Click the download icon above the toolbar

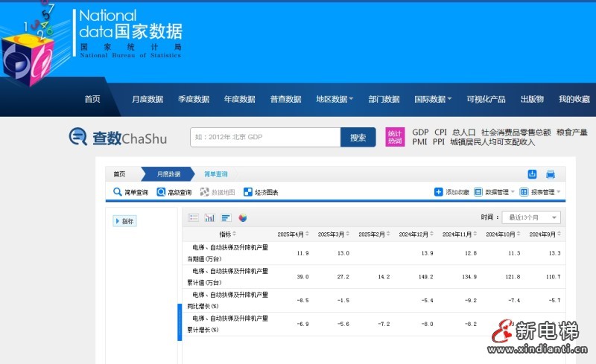click(x=533, y=174)
